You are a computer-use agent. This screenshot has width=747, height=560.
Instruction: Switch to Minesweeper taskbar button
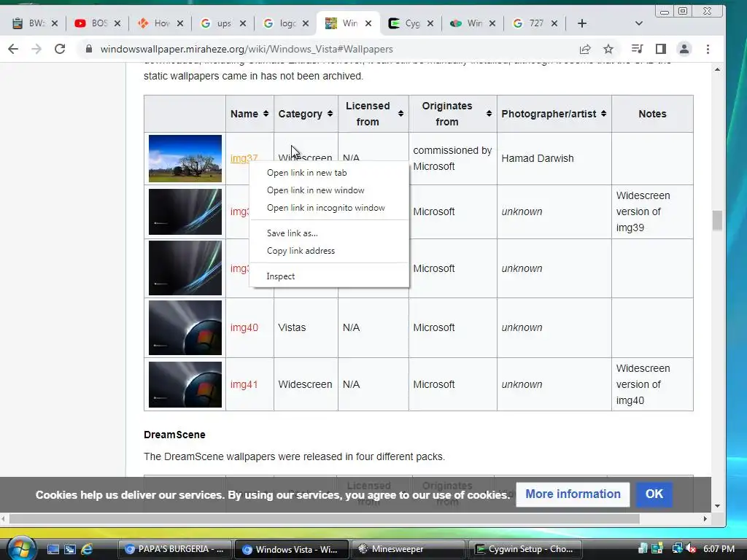[409, 549]
